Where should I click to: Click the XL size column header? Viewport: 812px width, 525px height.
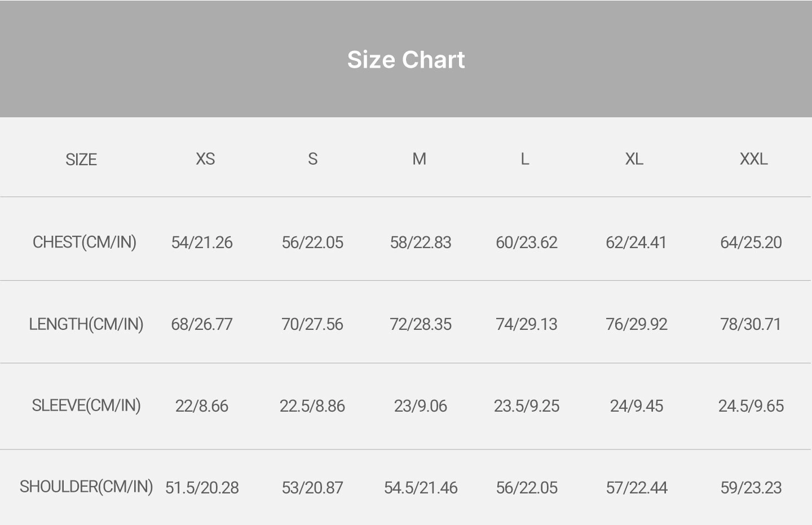click(634, 159)
